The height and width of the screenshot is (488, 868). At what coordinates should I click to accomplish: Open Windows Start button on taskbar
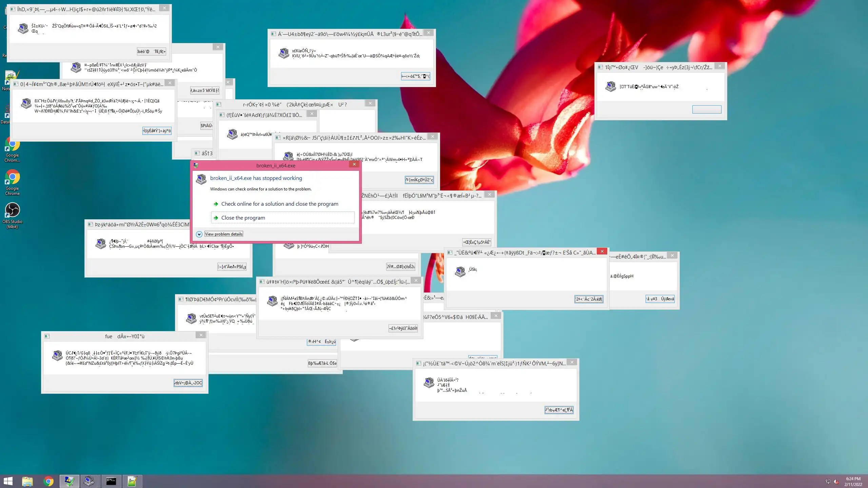tap(8, 481)
